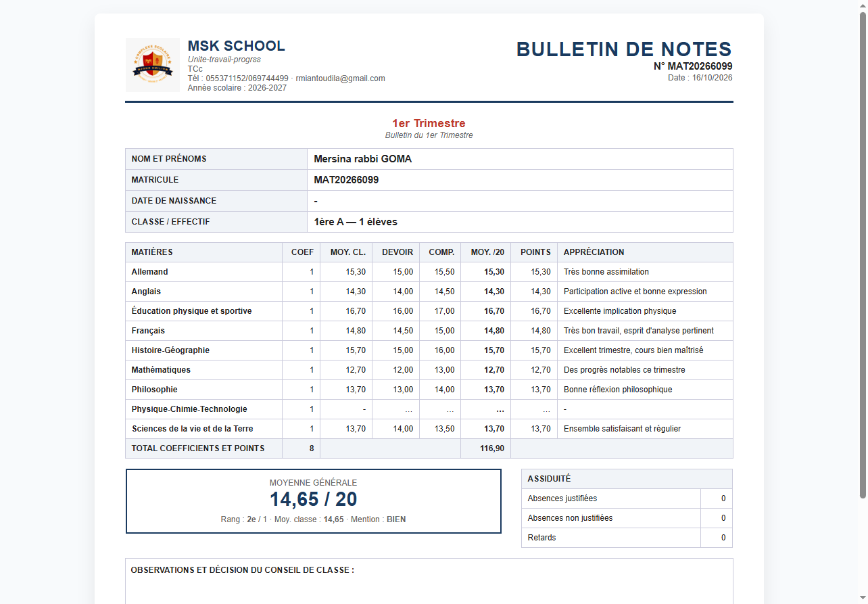Select the Histoire-Géographie subject name
868x604 pixels.
click(x=170, y=350)
